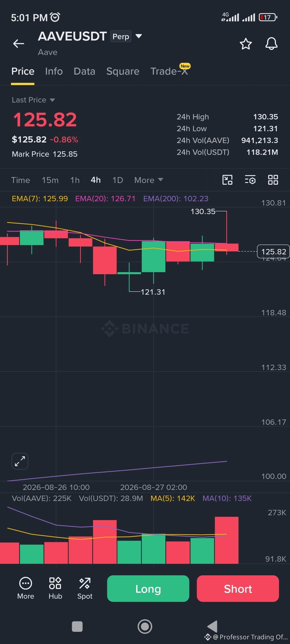Expand the Last Price dropdown
The height and width of the screenshot is (644, 290).
tap(33, 100)
